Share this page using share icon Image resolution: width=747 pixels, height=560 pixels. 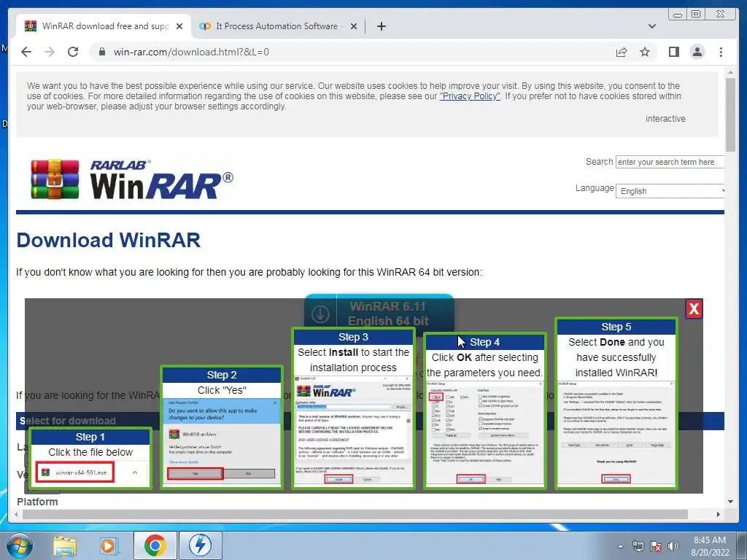pos(622,52)
